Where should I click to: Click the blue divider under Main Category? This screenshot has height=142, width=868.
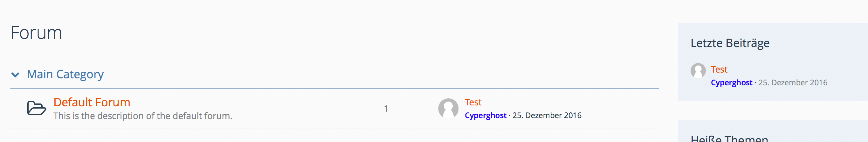coord(334,89)
